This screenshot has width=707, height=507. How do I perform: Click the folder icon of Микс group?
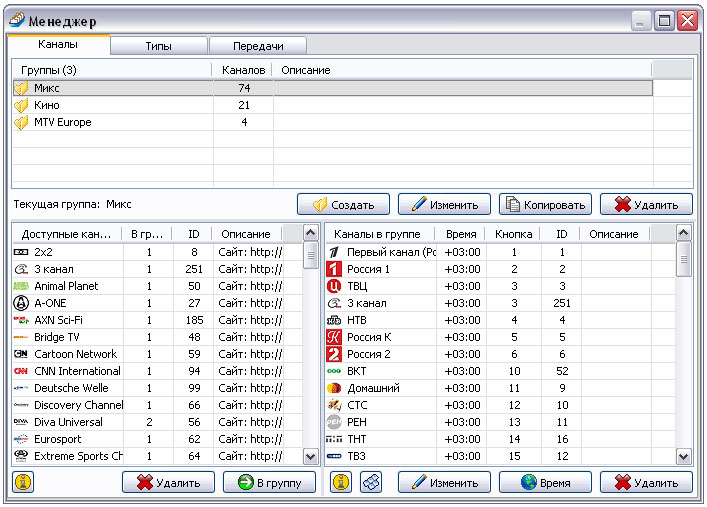21,88
